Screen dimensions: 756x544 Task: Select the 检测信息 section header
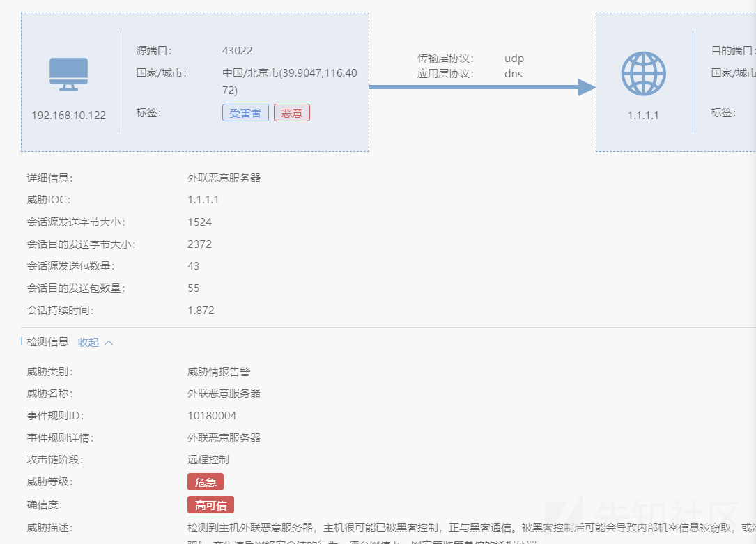click(x=47, y=342)
